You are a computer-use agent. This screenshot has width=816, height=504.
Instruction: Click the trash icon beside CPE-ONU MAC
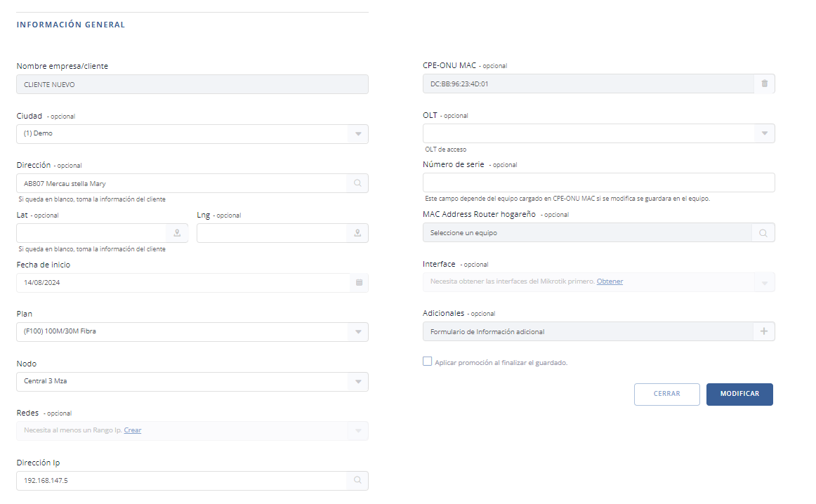click(764, 84)
